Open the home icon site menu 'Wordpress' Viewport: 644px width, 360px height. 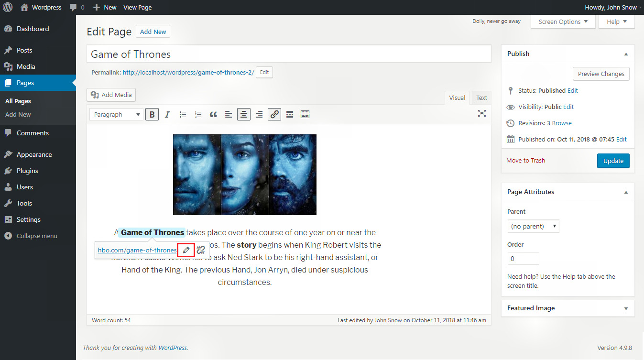pyautogui.click(x=41, y=7)
